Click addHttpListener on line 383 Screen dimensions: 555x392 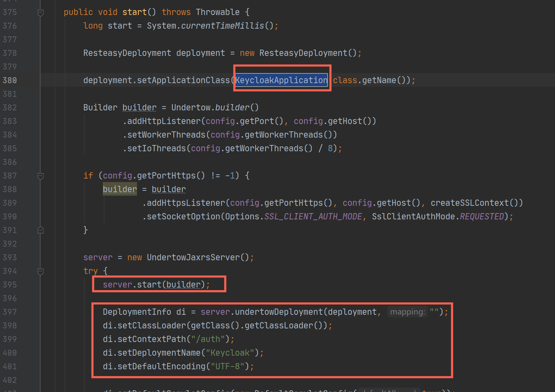click(x=164, y=121)
